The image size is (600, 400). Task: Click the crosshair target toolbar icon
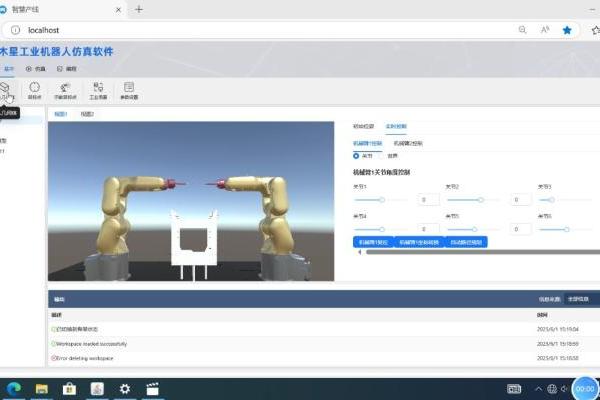[35, 90]
